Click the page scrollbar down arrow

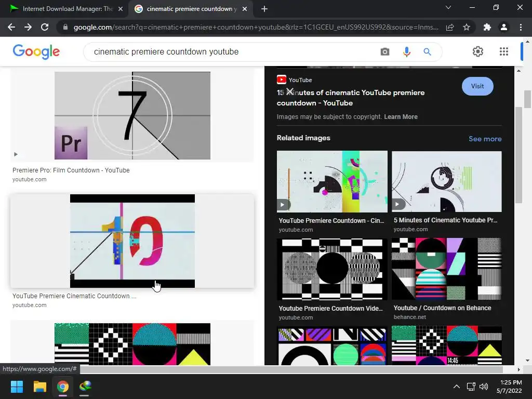(527, 361)
